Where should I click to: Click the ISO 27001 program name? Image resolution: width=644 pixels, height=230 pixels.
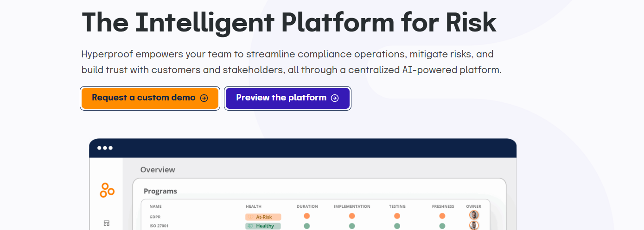(x=159, y=226)
